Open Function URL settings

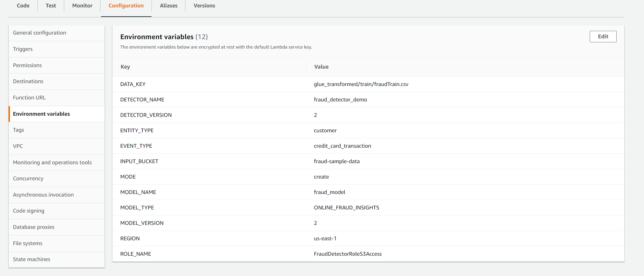point(29,98)
